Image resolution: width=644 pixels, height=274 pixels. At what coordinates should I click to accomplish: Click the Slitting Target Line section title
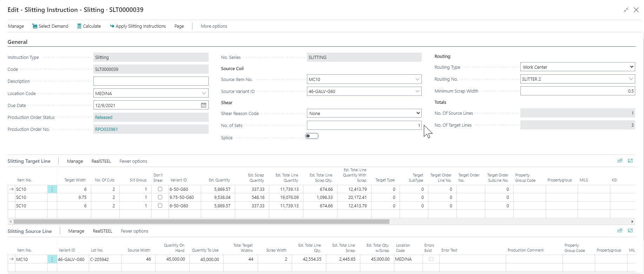point(29,161)
